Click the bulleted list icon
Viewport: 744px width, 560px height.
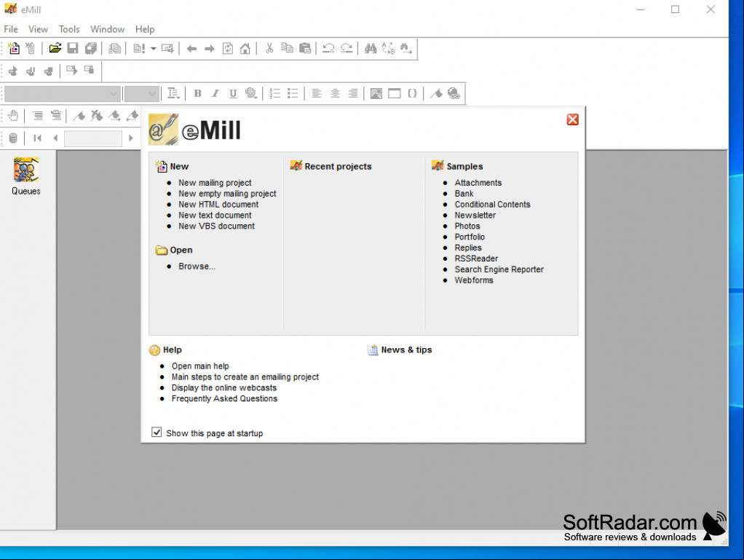tap(293, 93)
